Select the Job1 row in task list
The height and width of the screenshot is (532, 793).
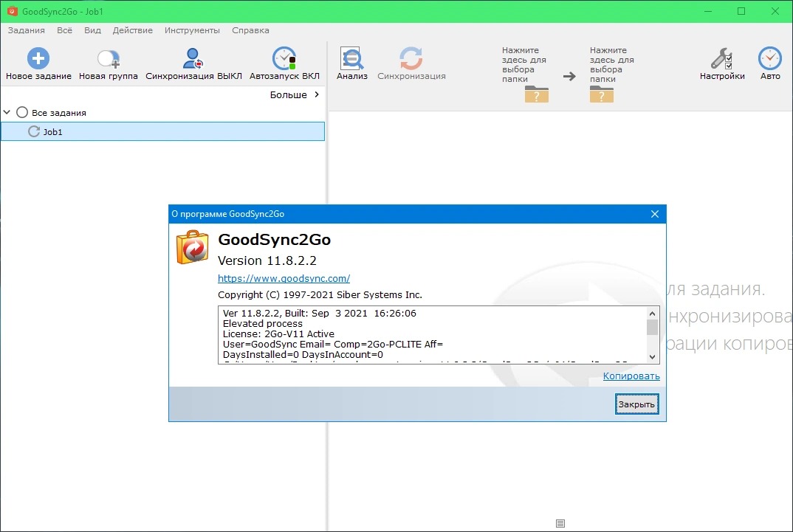[x=163, y=131]
